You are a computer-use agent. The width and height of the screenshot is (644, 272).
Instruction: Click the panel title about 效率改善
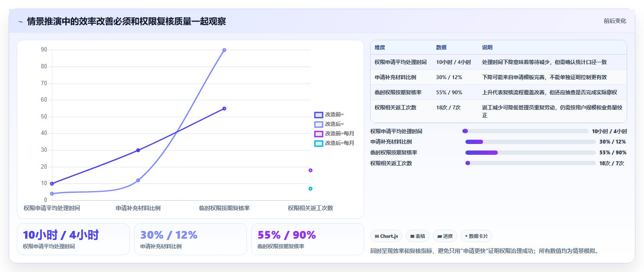tap(126, 21)
